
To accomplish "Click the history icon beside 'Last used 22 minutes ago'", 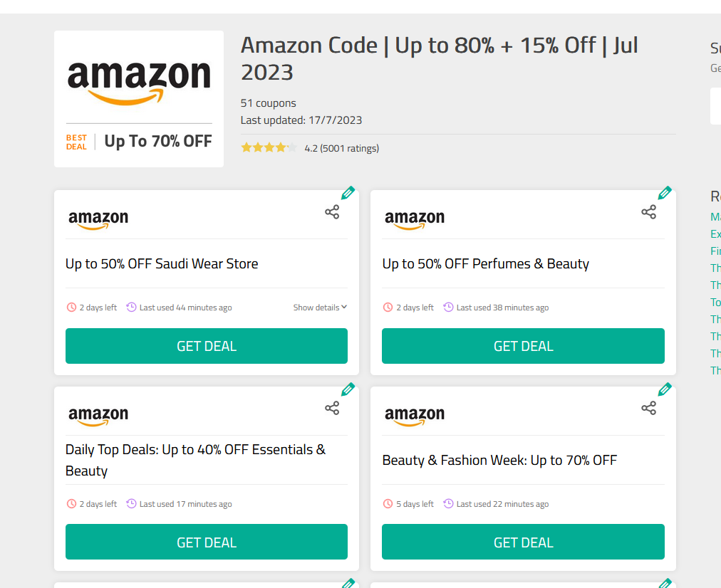I will click(447, 503).
